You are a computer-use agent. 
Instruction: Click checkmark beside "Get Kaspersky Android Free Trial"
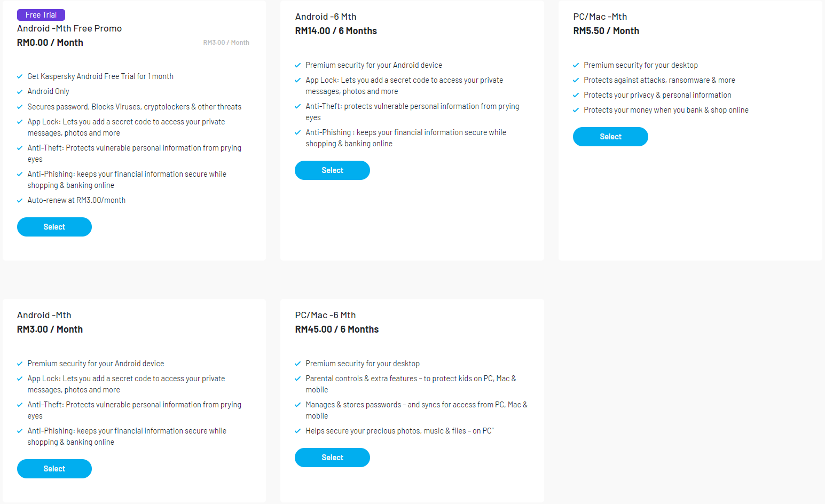click(x=20, y=77)
